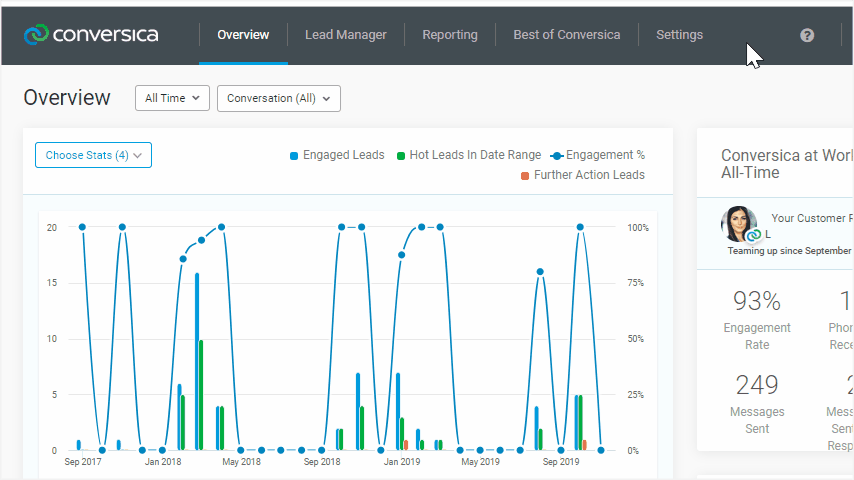Switch to the Overview tab
The image size is (854, 480).
(243, 35)
